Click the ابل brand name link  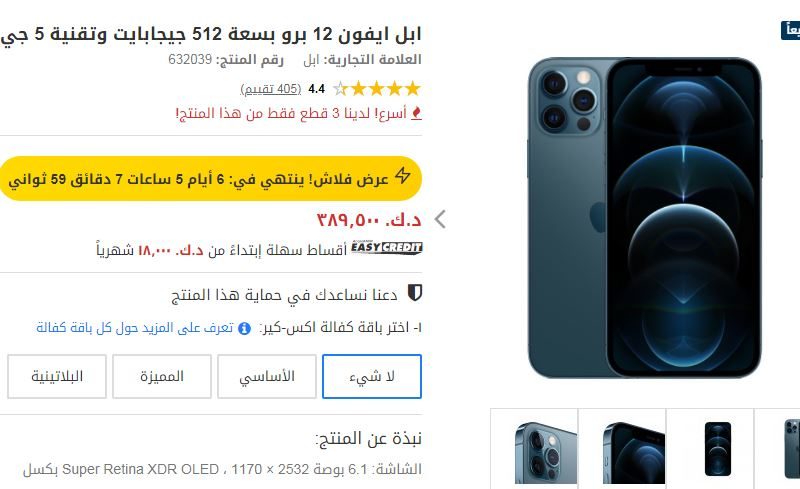tap(311, 60)
